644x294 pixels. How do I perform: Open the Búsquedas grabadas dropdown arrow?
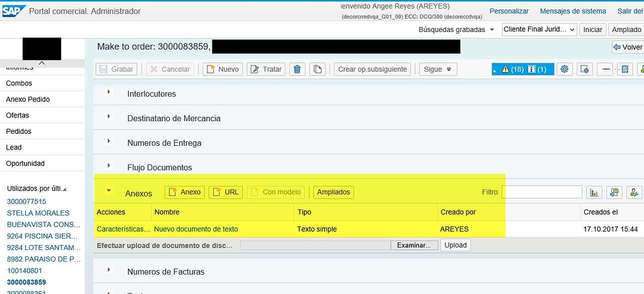[x=492, y=30]
